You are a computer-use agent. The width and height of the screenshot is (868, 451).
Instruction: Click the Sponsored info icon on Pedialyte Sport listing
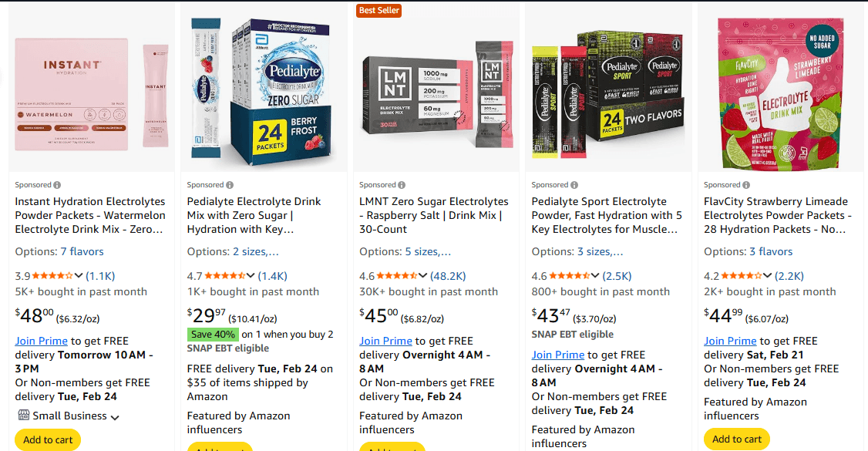click(574, 184)
